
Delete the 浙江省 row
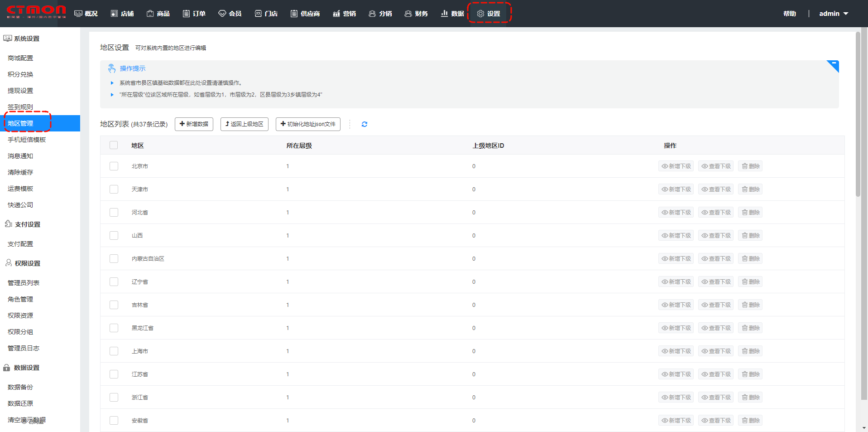point(750,398)
